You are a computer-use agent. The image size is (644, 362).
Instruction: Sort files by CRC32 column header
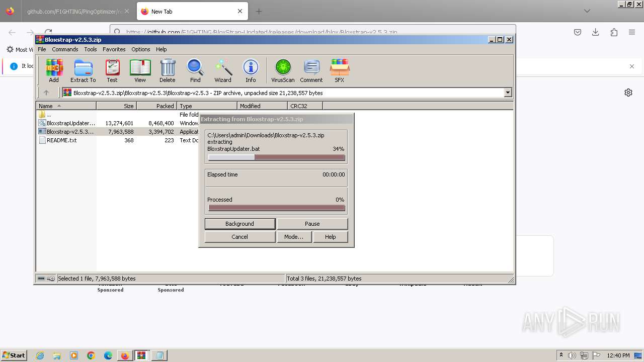(x=305, y=106)
